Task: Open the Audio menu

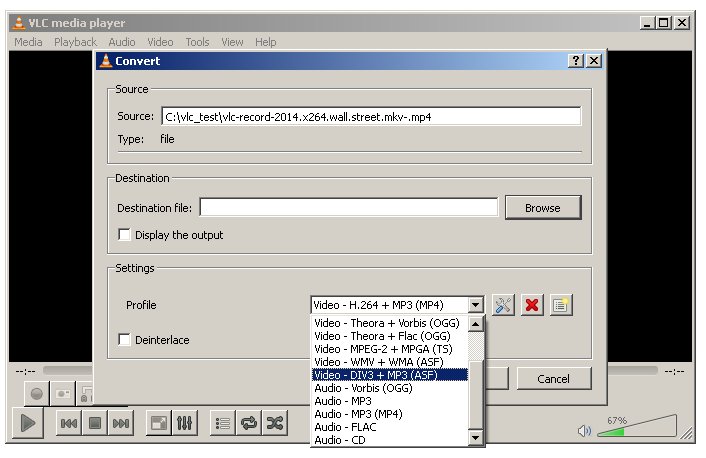Action: click(122, 42)
